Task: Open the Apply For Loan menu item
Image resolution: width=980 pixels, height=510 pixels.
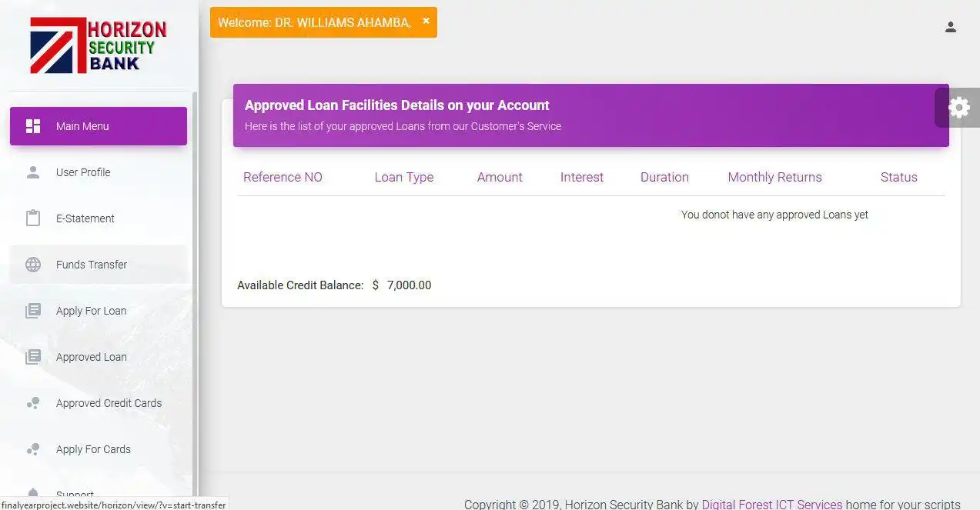Action: pos(91,311)
